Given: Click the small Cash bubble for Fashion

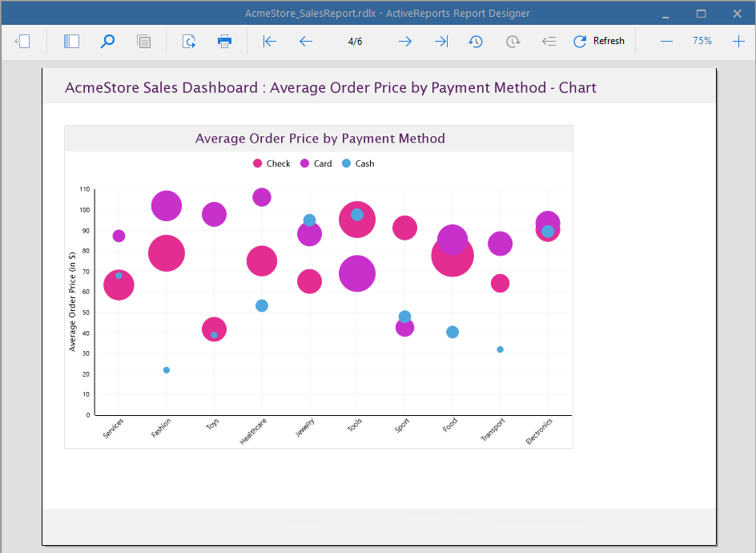Looking at the screenshot, I should coord(167,370).
